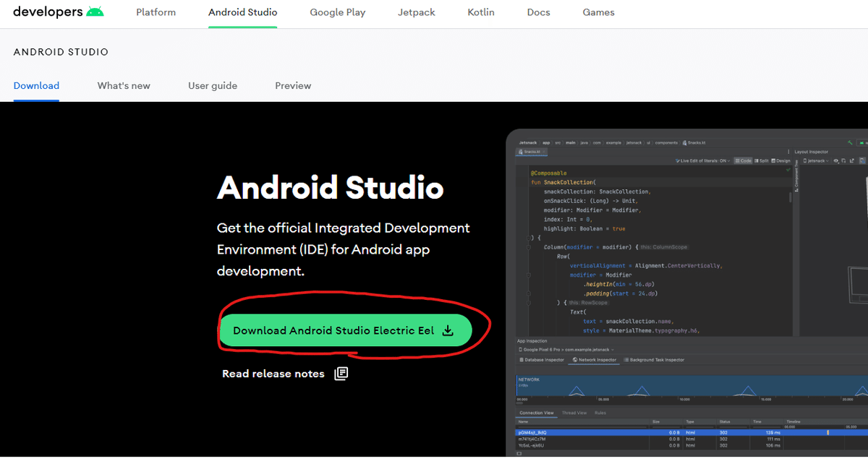Image resolution: width=868 pixels, height=469 pixels.
Task: Switch to the Preview tab
Action: pyautogui.click(x=293, y=85)
